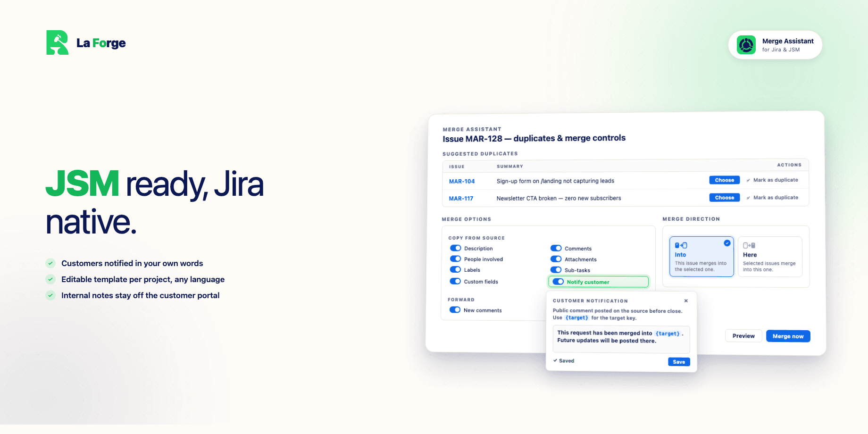868x434 pixels.
Task: Click the La Forge brand name
Action: [101, 43]
